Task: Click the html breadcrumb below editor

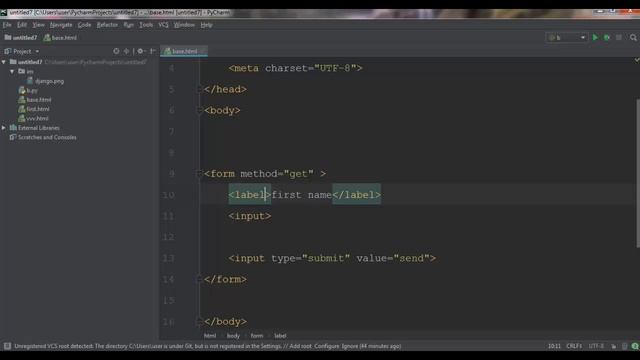Action: 210,336
